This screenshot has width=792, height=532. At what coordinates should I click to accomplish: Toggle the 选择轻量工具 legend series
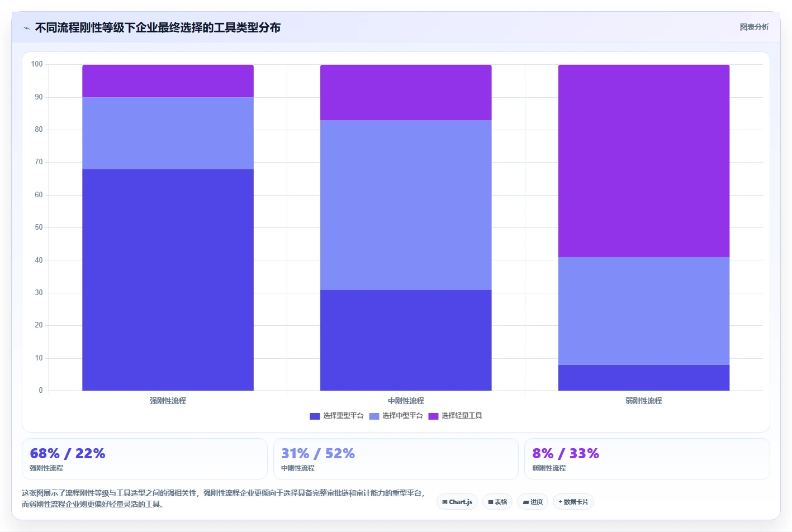(x=455, y=416)
